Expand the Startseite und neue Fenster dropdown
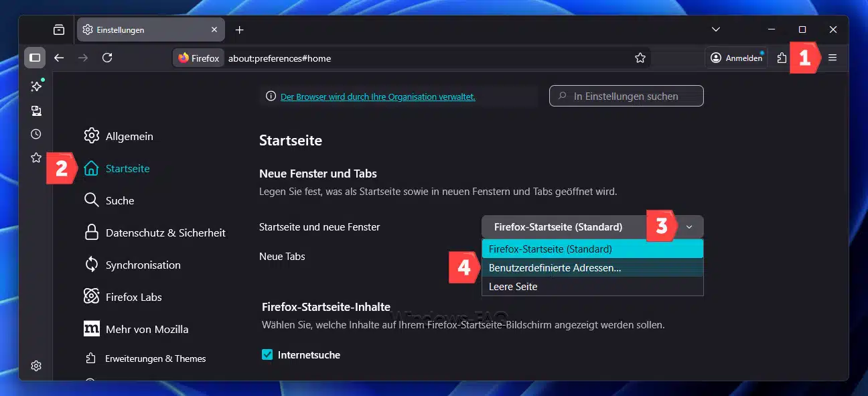Viewport: 868px width, 396px height. point(592,227)
